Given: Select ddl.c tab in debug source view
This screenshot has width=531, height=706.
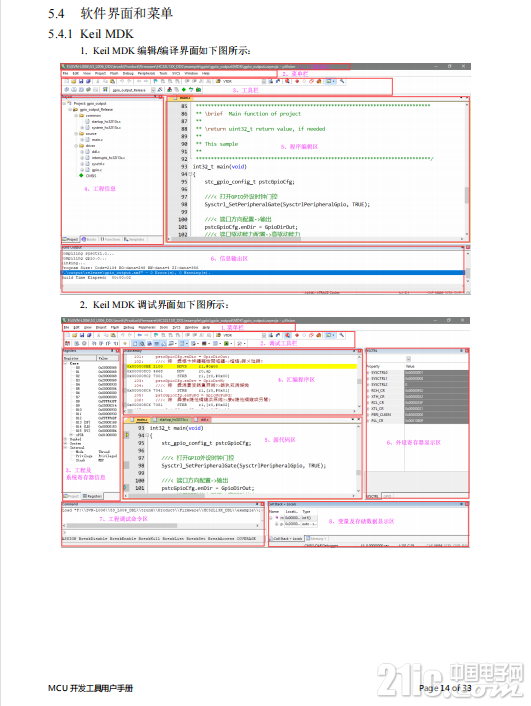Looking at the screenshot, I should [204, 420].
